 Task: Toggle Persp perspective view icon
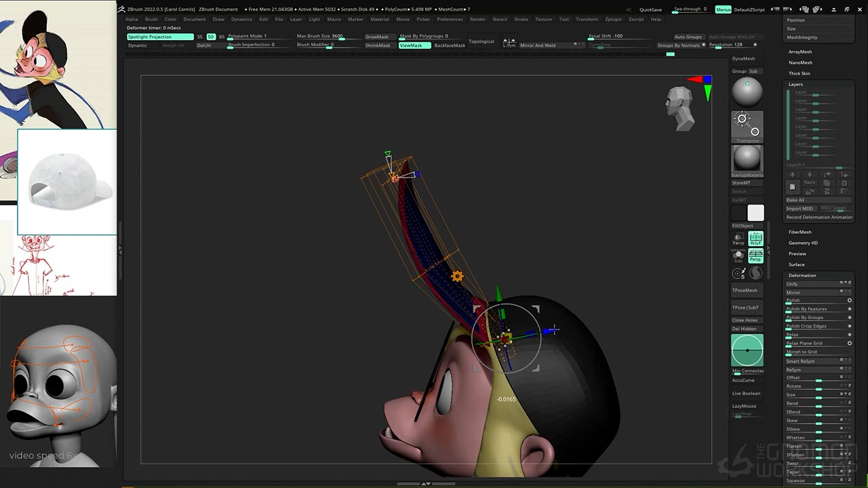point(755,256)
